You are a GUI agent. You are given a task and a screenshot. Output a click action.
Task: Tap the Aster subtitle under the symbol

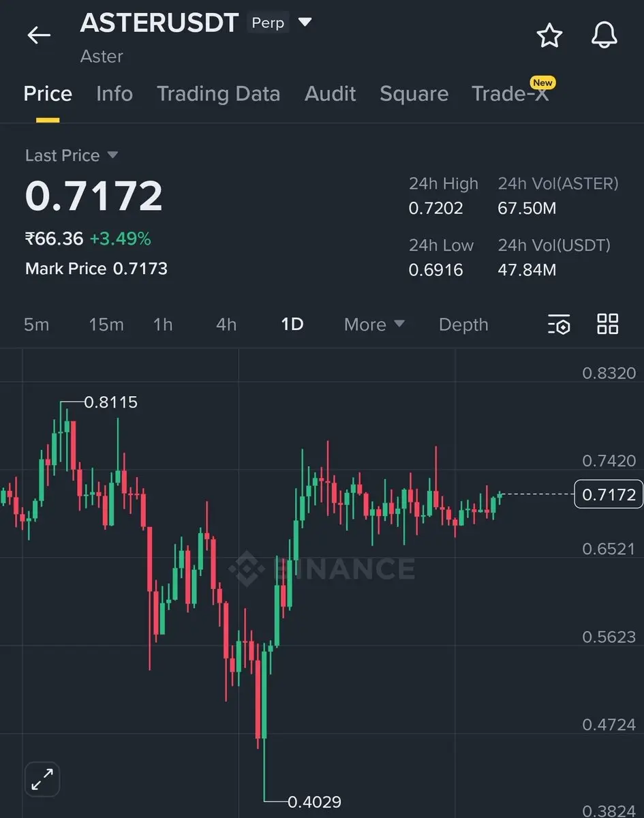102,57
